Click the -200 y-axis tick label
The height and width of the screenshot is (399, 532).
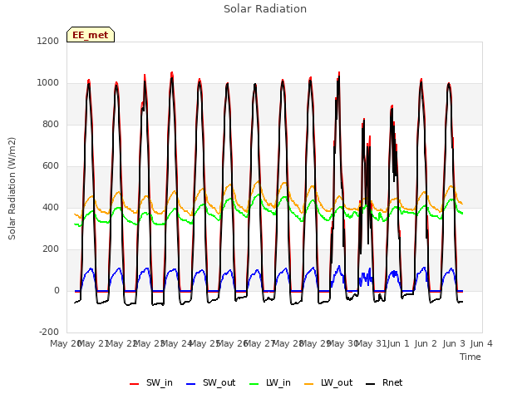click(49, 332)
